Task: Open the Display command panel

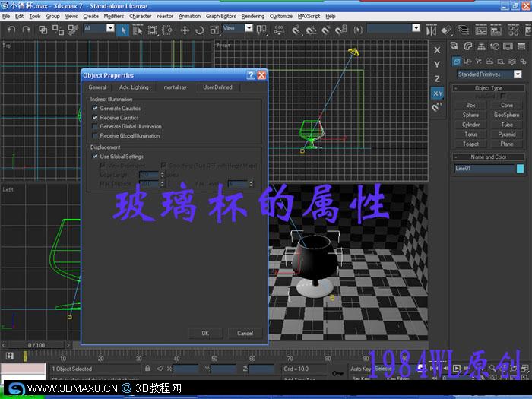Action: (508, 46)
